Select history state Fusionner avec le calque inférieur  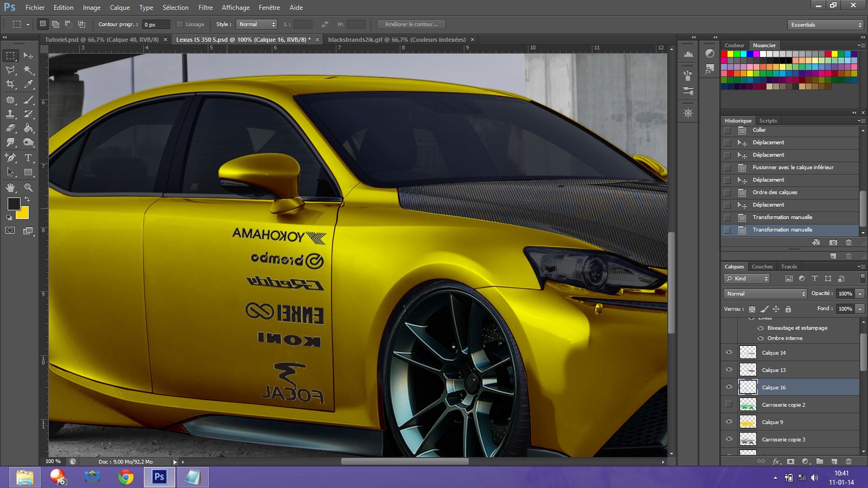tap(790, 168)
